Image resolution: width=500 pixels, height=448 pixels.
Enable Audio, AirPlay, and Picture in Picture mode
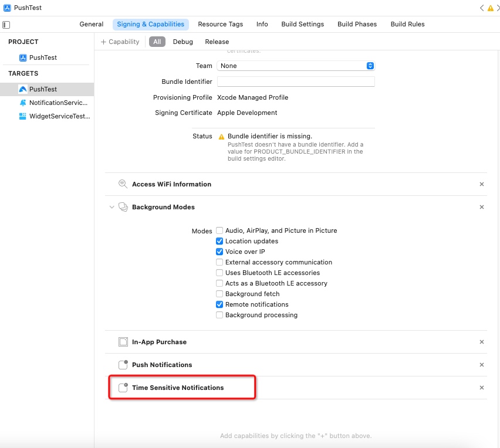(219, 230)
